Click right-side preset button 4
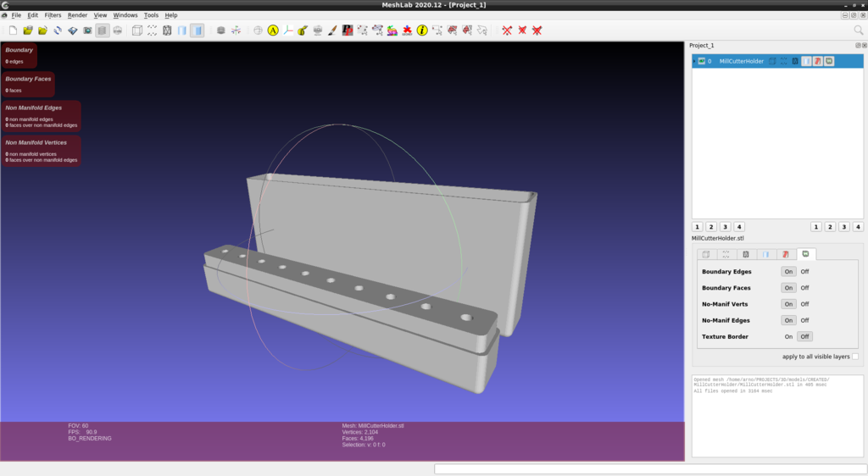The image size is (868, 476). point(858,227)
